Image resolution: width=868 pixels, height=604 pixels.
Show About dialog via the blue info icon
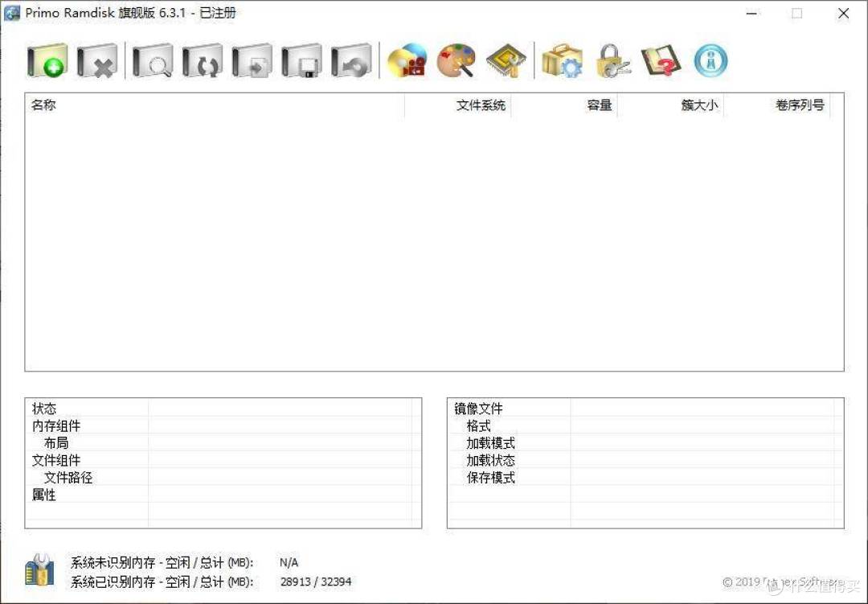[710, 60]
